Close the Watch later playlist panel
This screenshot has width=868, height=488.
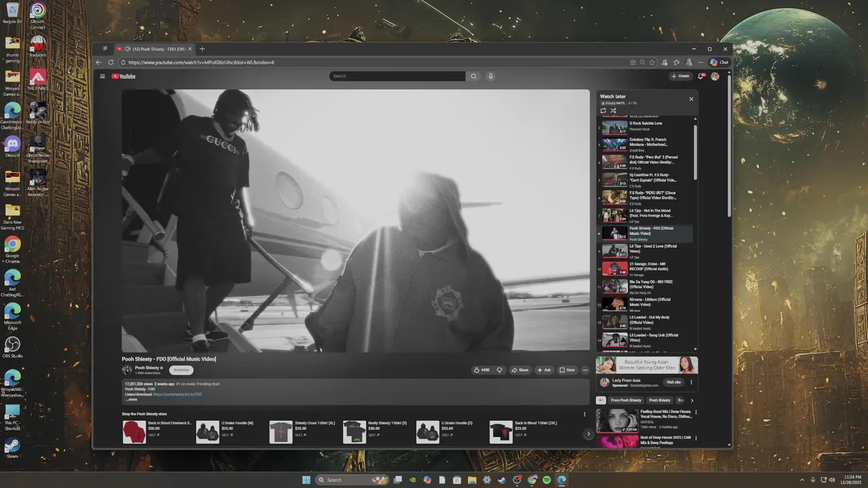691,99
